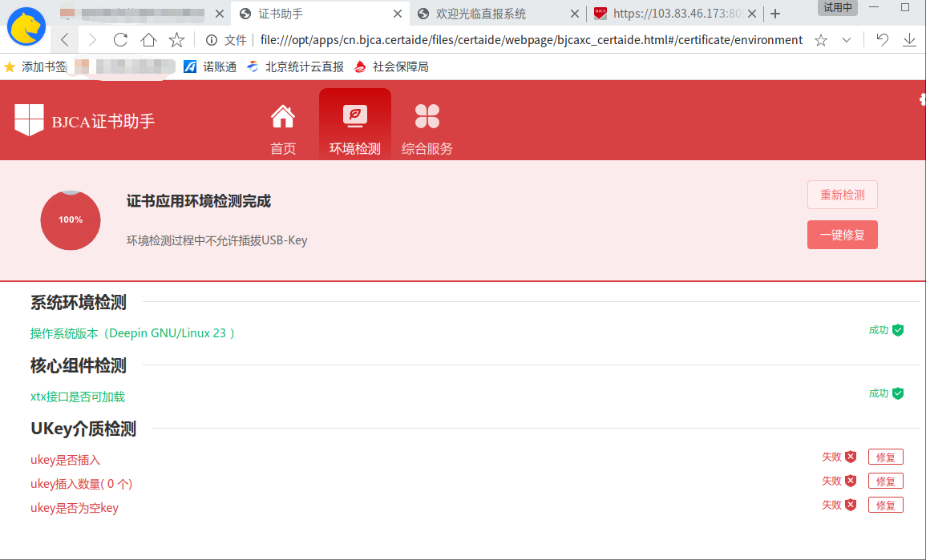Click the 试用中 badge in title bar
The height and width of the screenshot is (560, 926).
[838, 8]
